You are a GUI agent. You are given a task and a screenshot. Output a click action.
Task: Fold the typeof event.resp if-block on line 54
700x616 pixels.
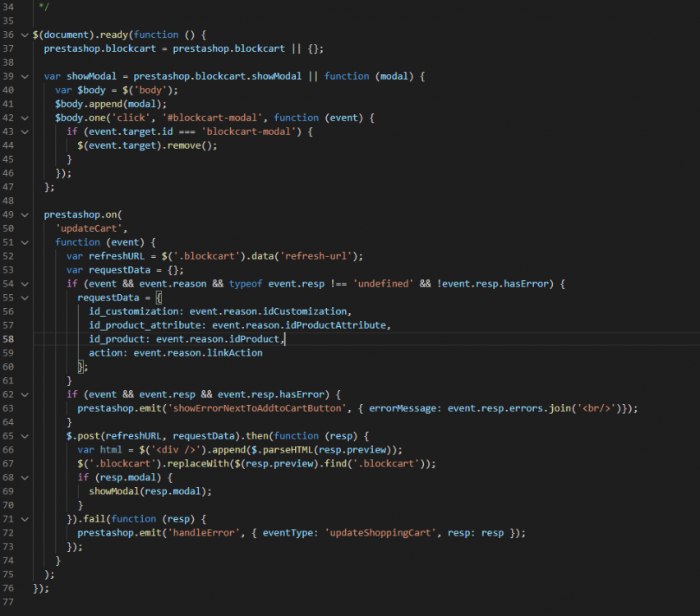click(25, 284)
